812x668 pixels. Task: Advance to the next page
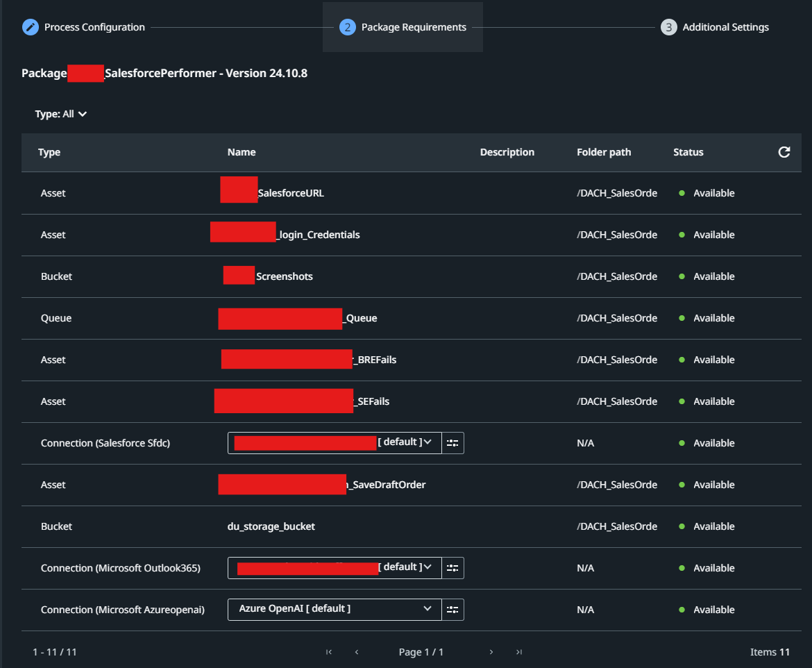point(491,652)
